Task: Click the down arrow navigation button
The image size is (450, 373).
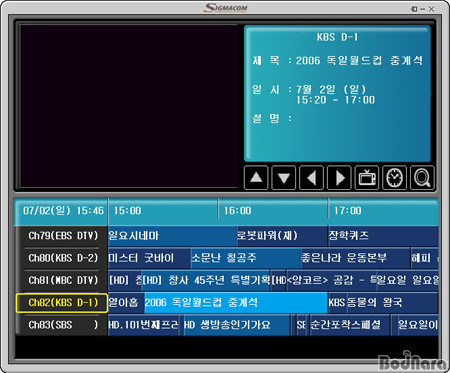Action: (284, 178)
